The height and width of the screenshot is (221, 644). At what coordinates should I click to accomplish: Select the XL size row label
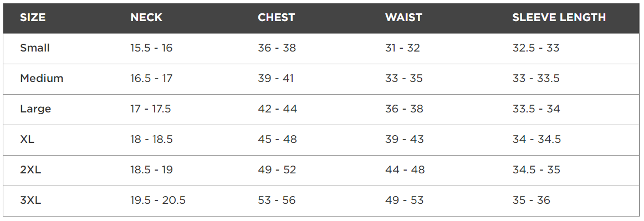point(27,140)
